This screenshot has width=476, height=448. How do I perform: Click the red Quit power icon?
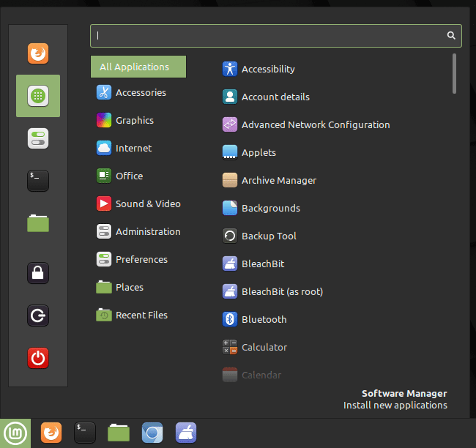pyautogui.click(x=38, y=358)
